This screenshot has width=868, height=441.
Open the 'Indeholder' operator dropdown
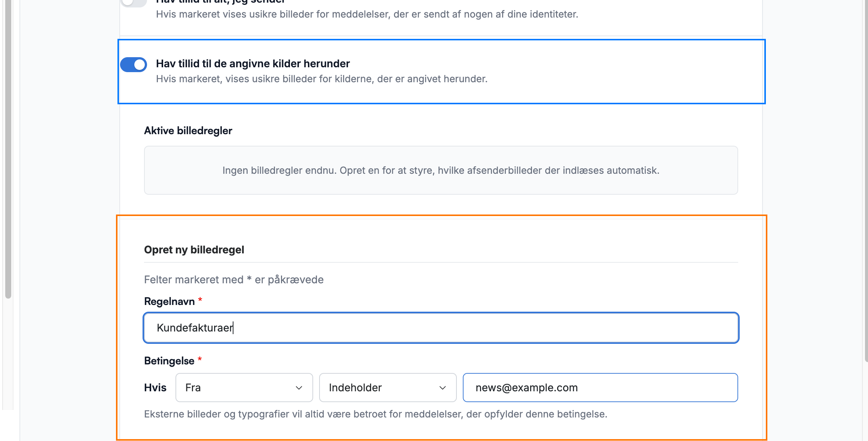pos(388,388)
